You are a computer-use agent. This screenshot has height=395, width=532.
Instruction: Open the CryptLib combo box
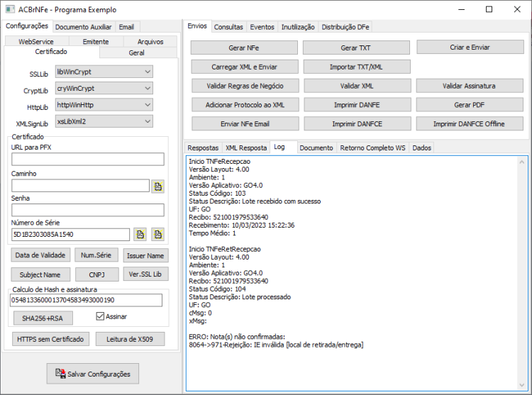pos(104,88)
